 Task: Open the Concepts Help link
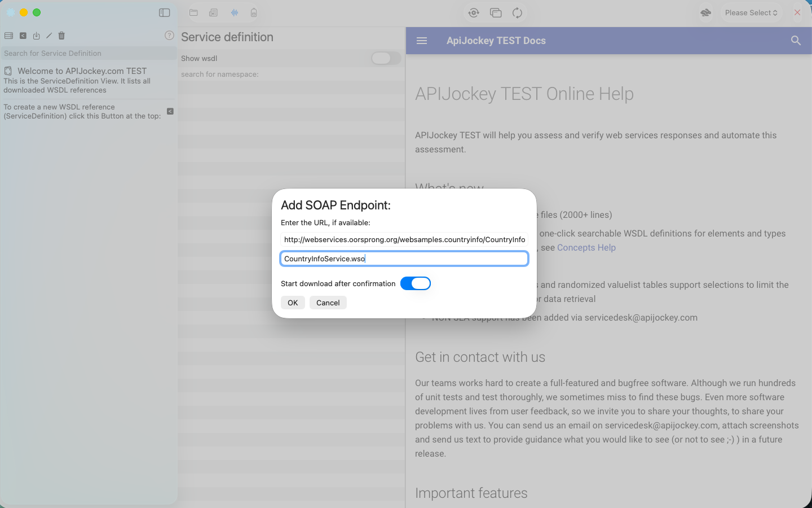click(586, 247)
